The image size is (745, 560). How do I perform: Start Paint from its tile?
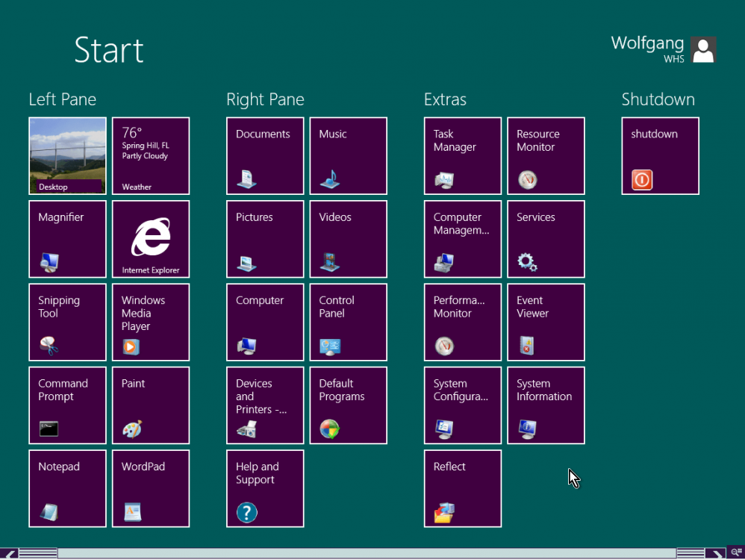pos(150,405)
